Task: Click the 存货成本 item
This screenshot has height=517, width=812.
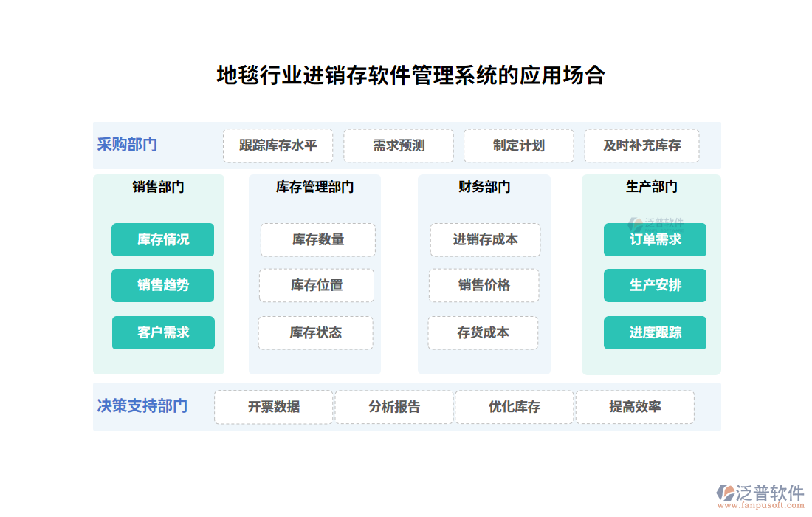Action: coord(483,333)
